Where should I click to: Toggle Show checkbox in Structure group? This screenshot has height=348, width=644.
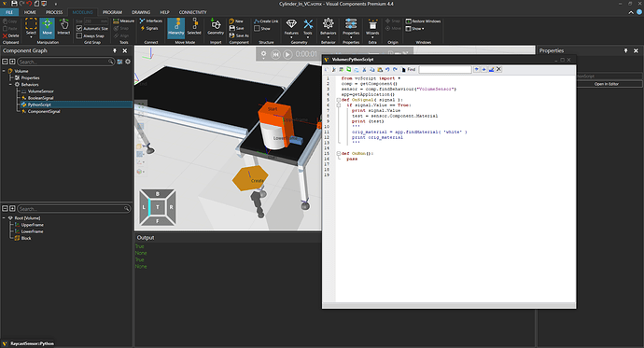(x=257, y=28)
